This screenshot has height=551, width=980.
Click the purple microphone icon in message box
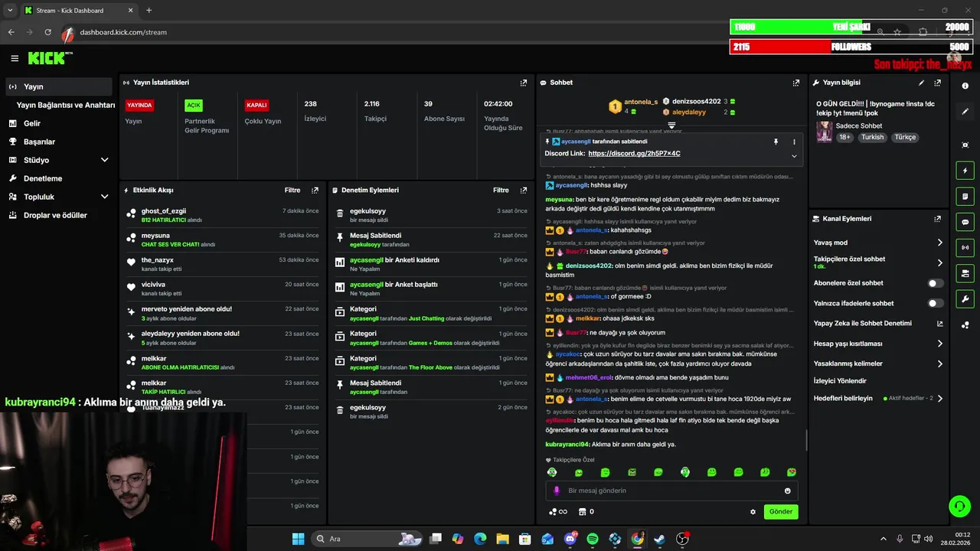coord(557,491)
